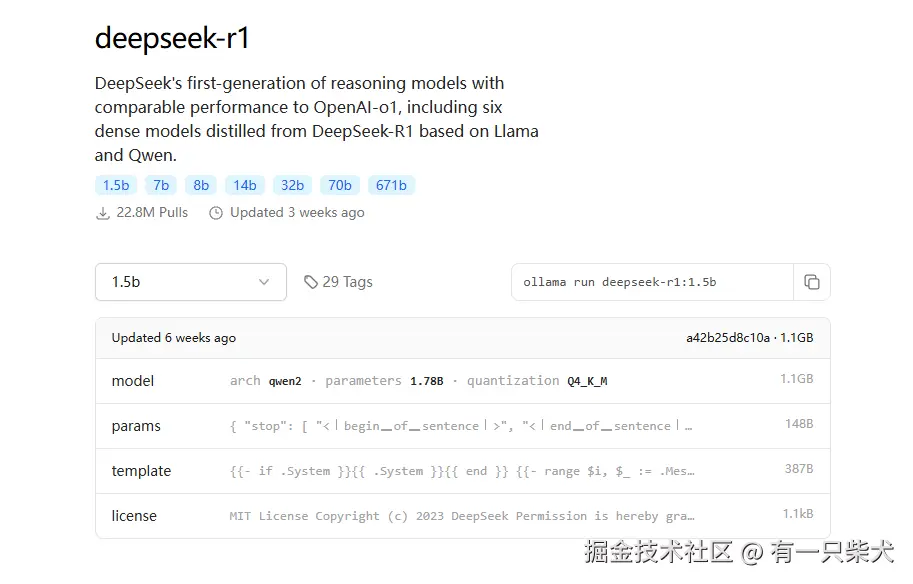Select the 7b size tag
Image resolution: width=913 pixels, height=584 pixels.
161,185
